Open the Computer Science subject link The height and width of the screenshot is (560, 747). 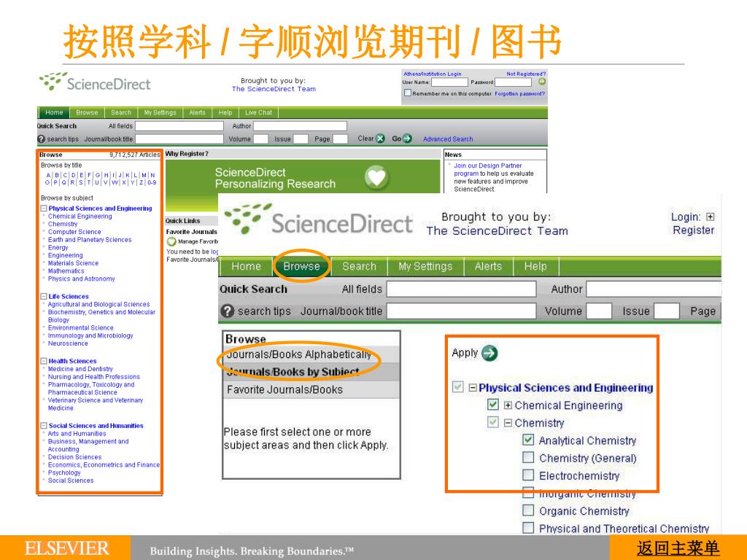pos(74,232)
